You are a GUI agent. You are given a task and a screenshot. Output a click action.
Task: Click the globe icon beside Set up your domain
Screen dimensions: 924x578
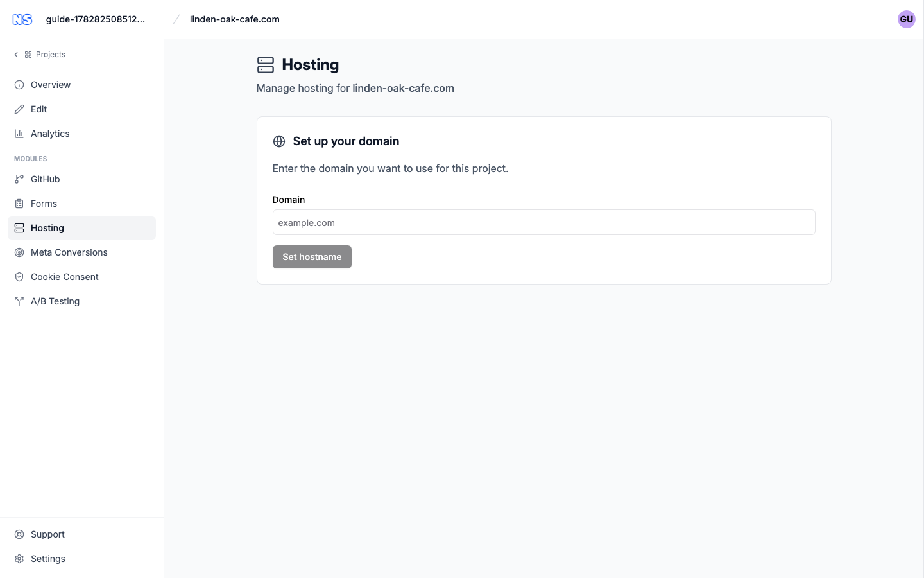pos(279,141)
